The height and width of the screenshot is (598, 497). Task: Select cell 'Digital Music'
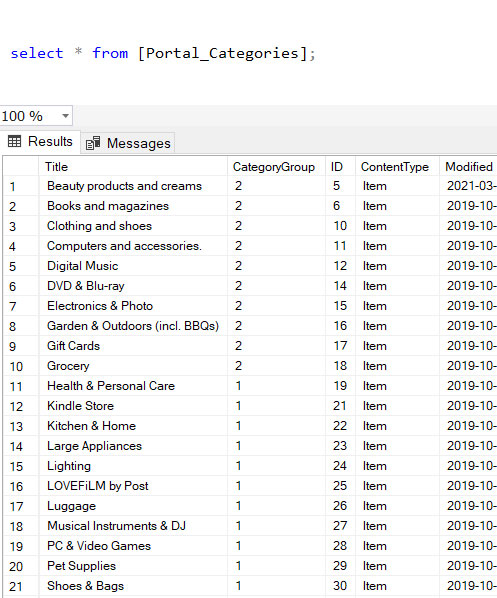[x=133, y=266]
